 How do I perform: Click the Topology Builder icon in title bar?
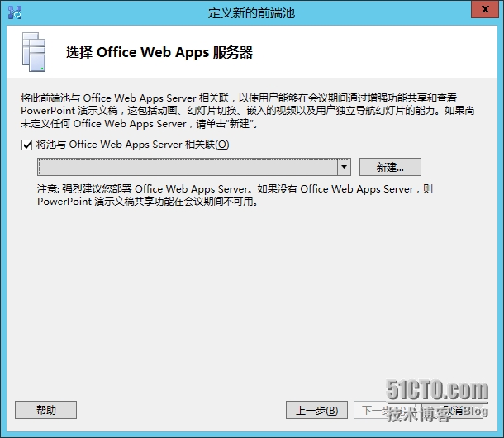coord(15,12)
